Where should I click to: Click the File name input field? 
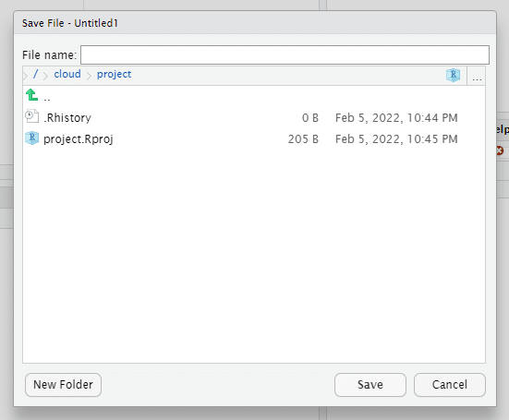(285, 54)
